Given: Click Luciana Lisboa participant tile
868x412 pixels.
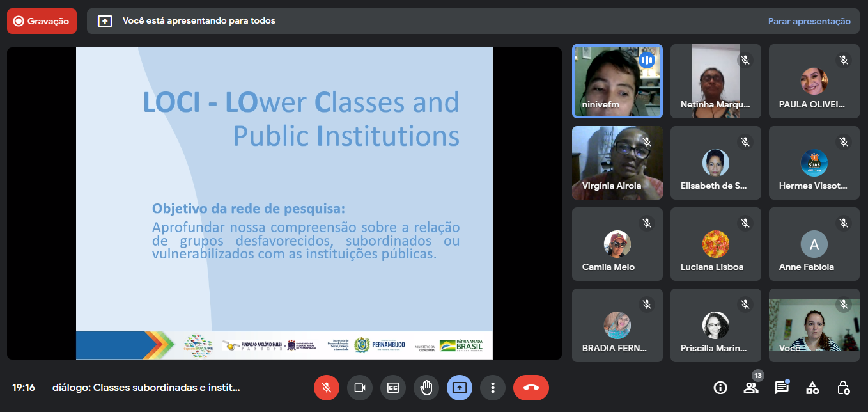Looking at the screenshot, I should (x=715, y=244).
